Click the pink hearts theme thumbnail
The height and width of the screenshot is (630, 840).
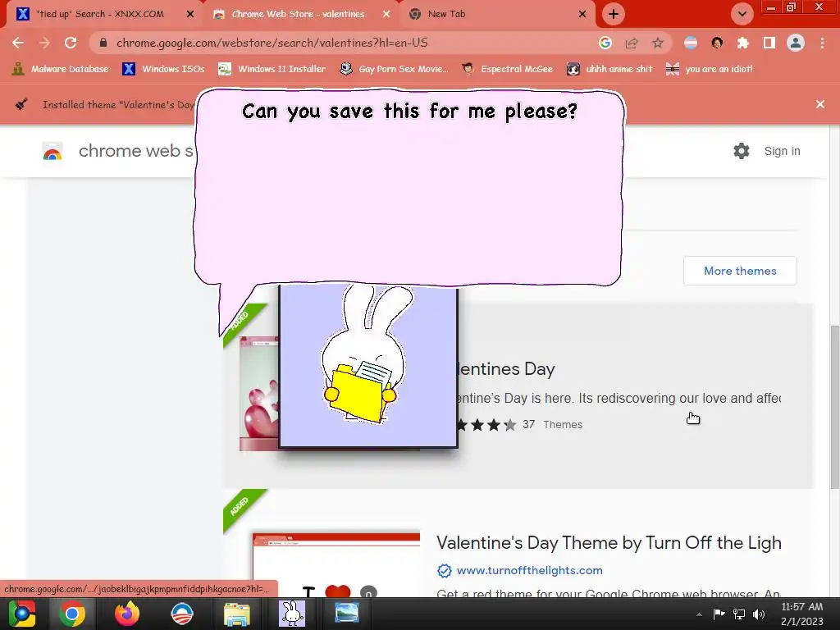259,393
